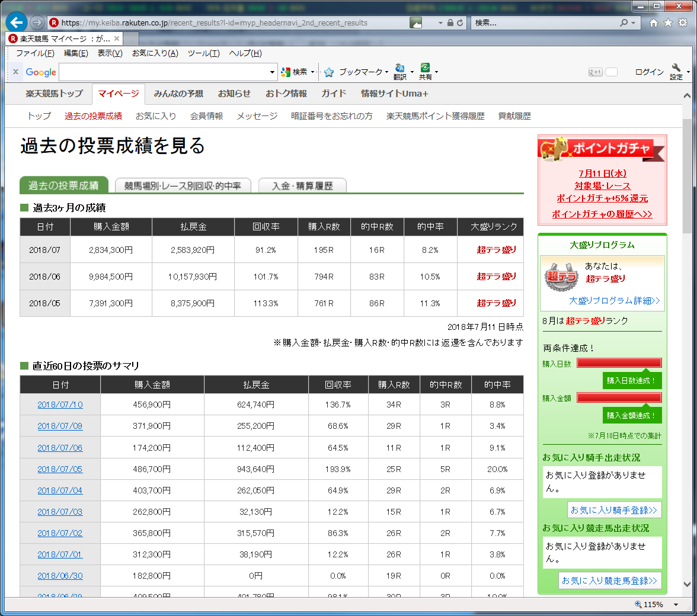The image size is (697, 616).
Task: Click the お気に入り競走馬登録>> button
Action: [x=610, y=580]
